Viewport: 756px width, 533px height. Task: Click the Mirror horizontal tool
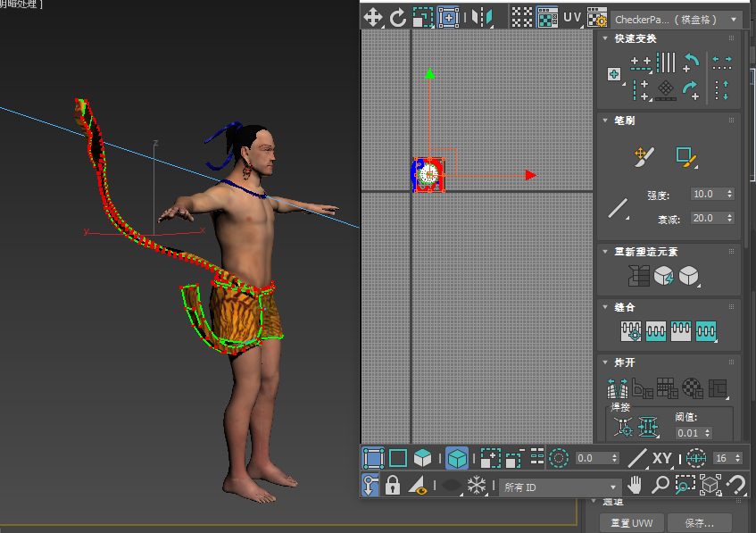coord(482,16)
